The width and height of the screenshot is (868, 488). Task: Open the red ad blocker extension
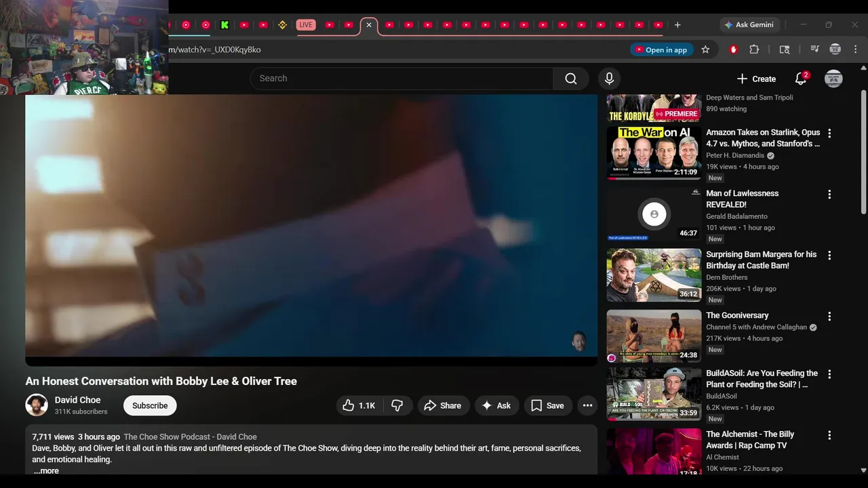pos(733,49)
